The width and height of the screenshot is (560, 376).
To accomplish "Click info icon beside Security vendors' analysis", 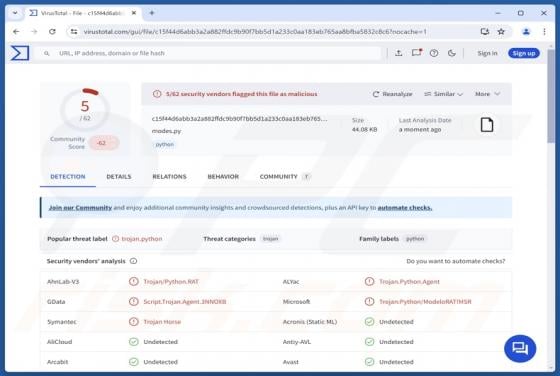I will point(134,261).
